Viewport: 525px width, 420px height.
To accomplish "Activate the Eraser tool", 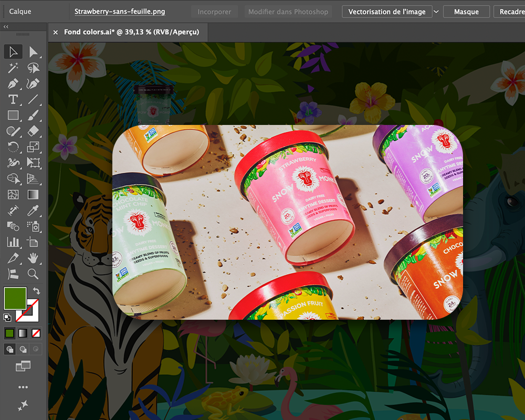I will click(33, 131).
